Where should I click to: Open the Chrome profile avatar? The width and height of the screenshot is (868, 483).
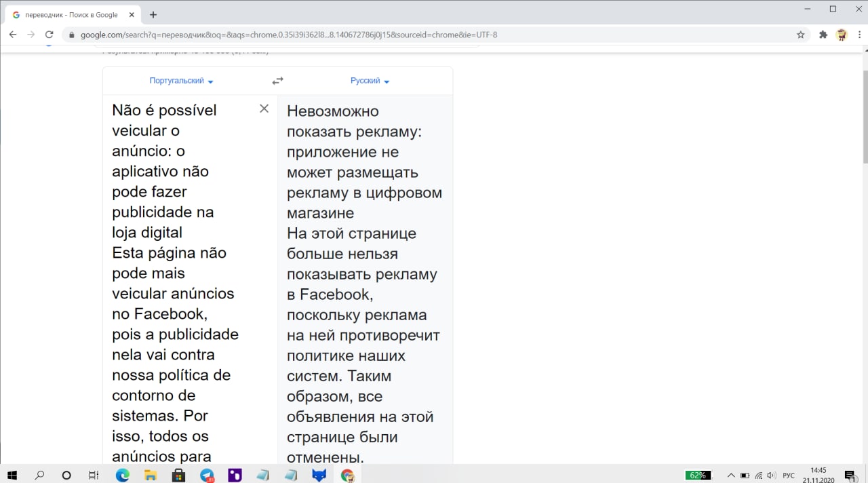(842, 35)
